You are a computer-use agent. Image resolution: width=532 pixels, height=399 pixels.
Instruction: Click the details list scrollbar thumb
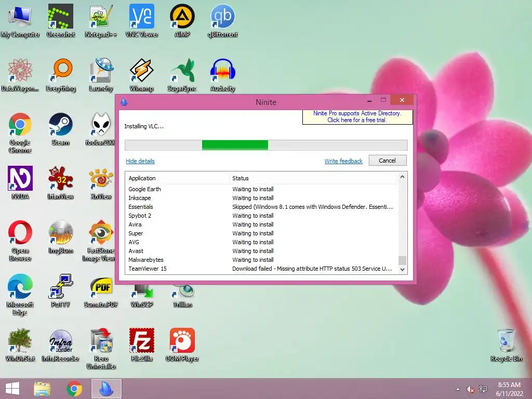pyautogui.click(x=402, y=260)
